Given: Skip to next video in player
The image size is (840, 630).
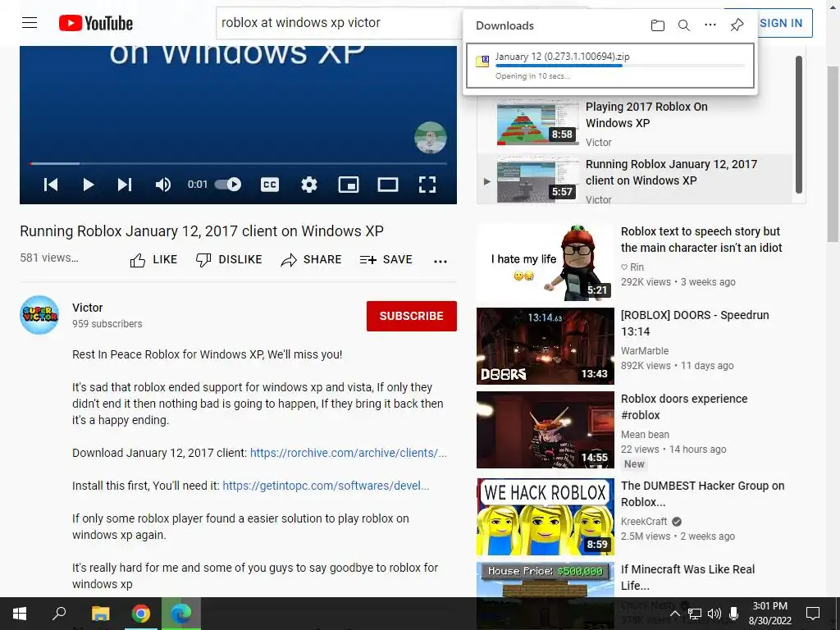Looking at the screenshot, I should tap(125, 185).
